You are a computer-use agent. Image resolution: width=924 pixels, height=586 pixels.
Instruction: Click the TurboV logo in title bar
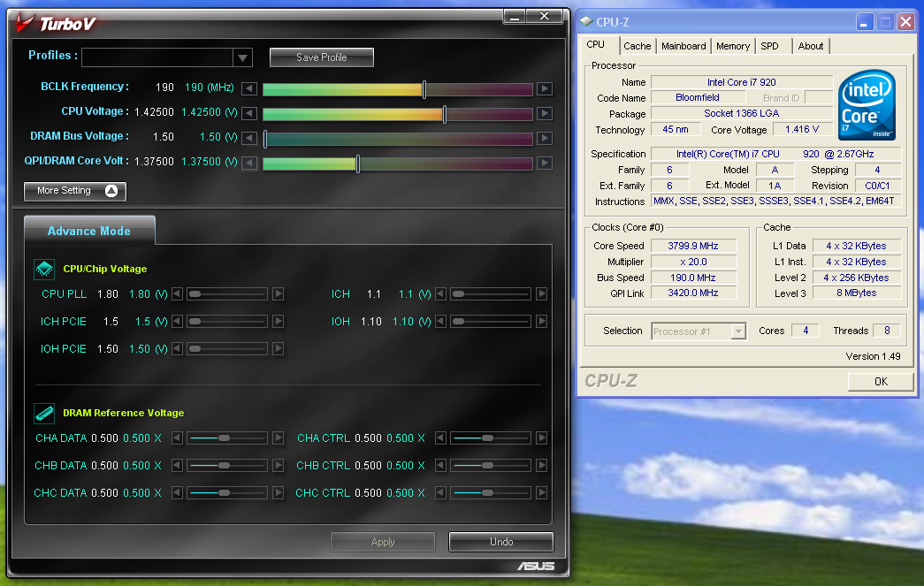coord(56,24)
